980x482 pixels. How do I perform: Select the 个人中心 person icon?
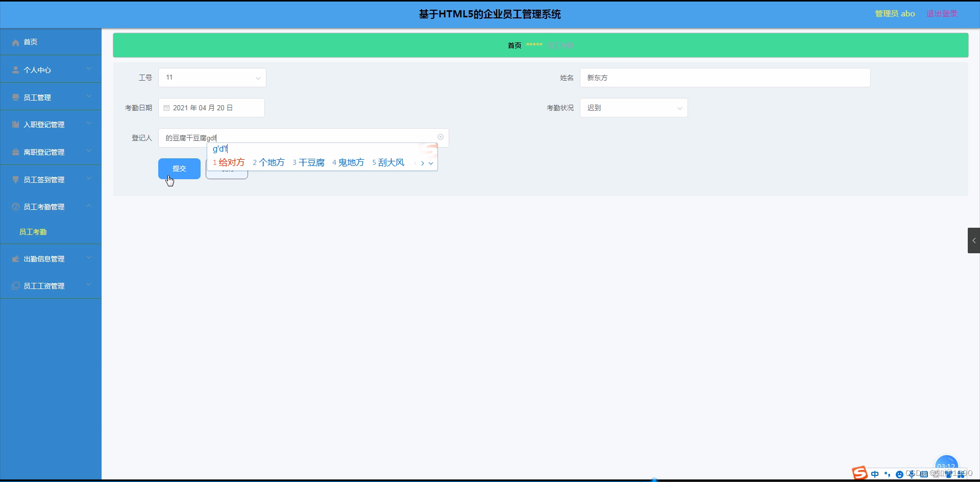15,69
